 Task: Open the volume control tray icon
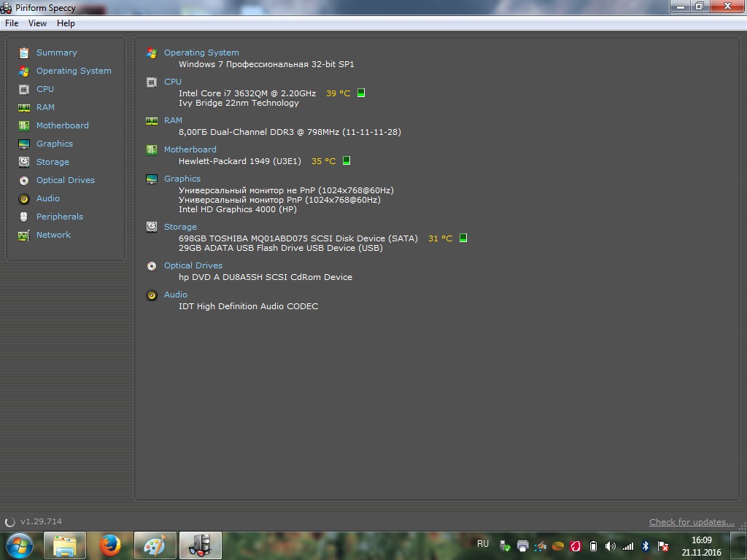click(x=610, y=546)
